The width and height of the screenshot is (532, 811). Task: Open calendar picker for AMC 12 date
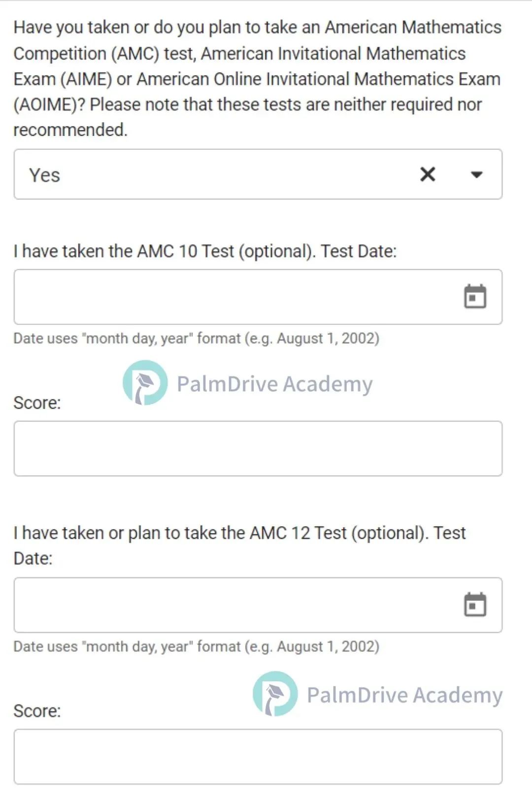tap(475, 605)
